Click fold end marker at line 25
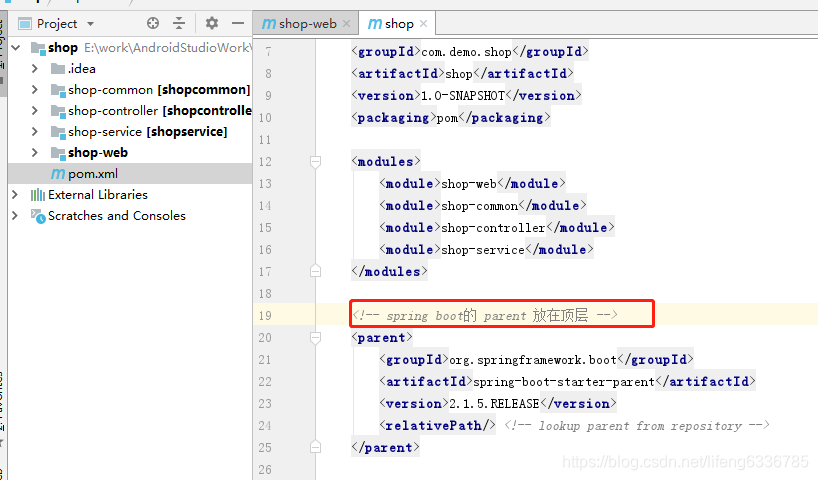The image size is (818, 480). click(x=315, y=447)
